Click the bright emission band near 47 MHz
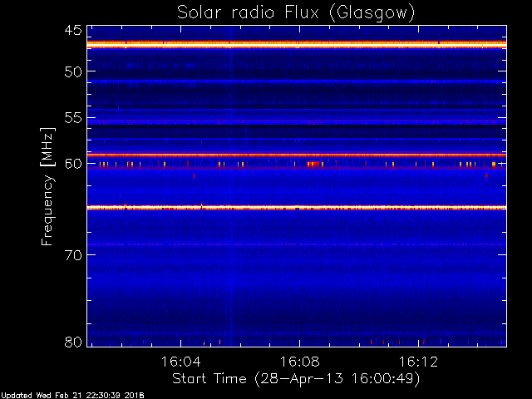532x399 pixels. pyautogui.click(x=297, y=44)
